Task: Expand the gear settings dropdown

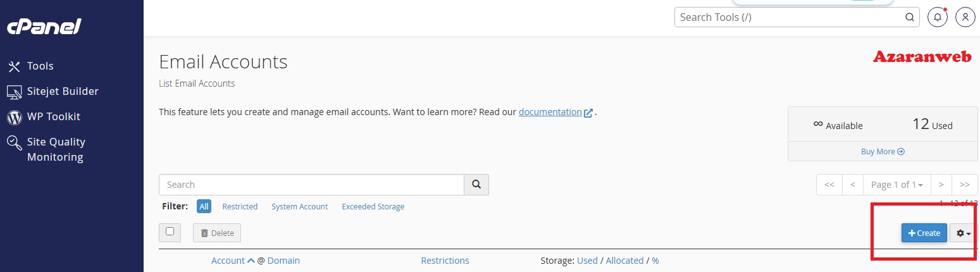Action: coord(964,233)
